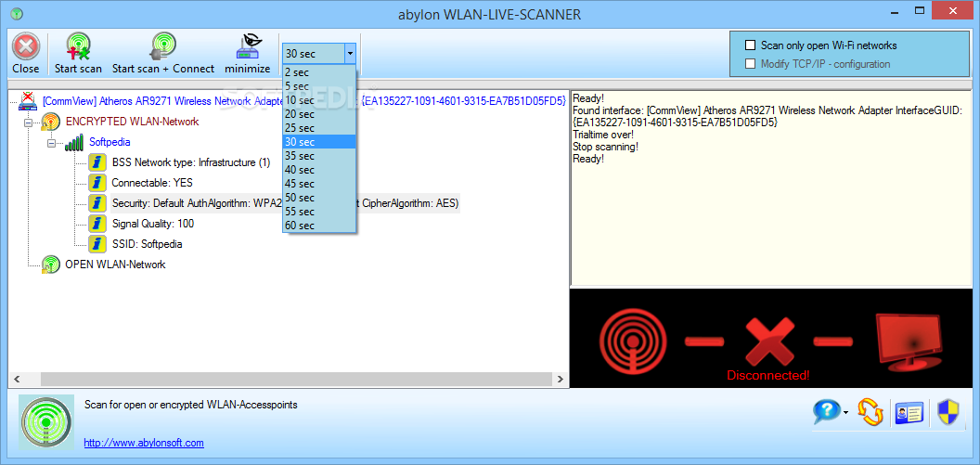
Task: Click the Signal Quality: 100 text
Action: pyautogui.click(x=153, y=223)
